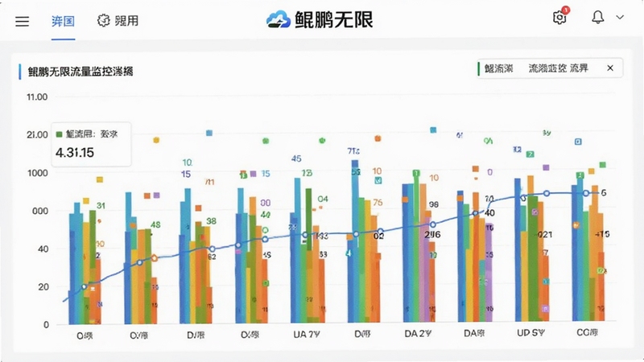The width and height of the screenshot is (644, 362).
Task: Click y-axis label 1000
Action: [37, 173]
